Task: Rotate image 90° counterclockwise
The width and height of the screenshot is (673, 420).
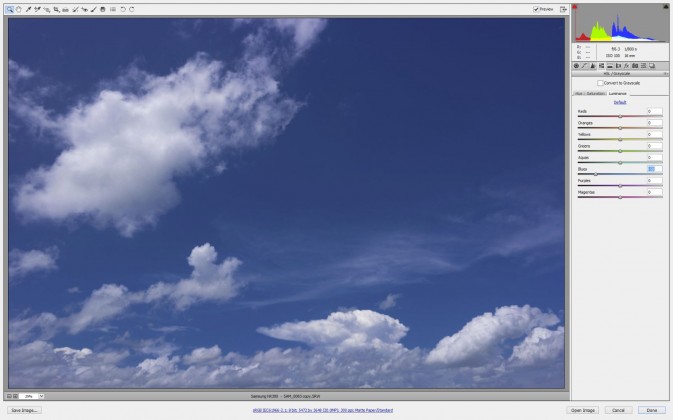Action: [123, 9]
